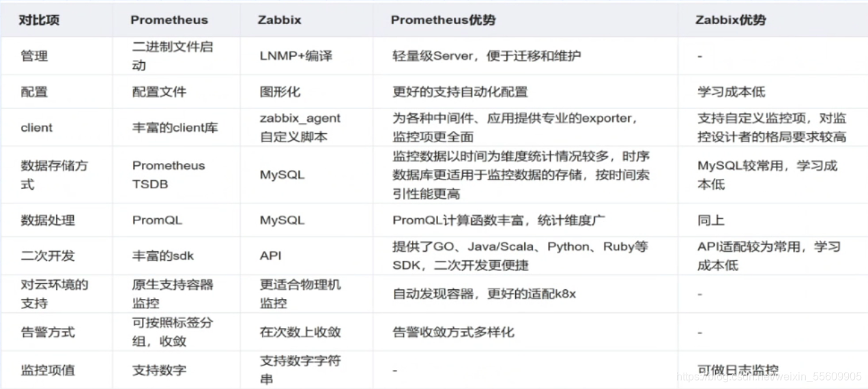Image resolution: width=868 pixels, height=389 pixels.
Task: Select the row label '二次开发'
Action: (48, 256)
